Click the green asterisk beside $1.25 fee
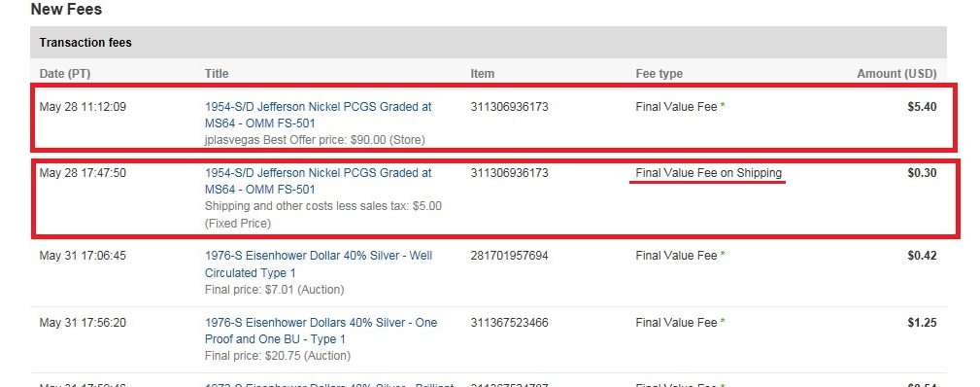 pos(724,322)
